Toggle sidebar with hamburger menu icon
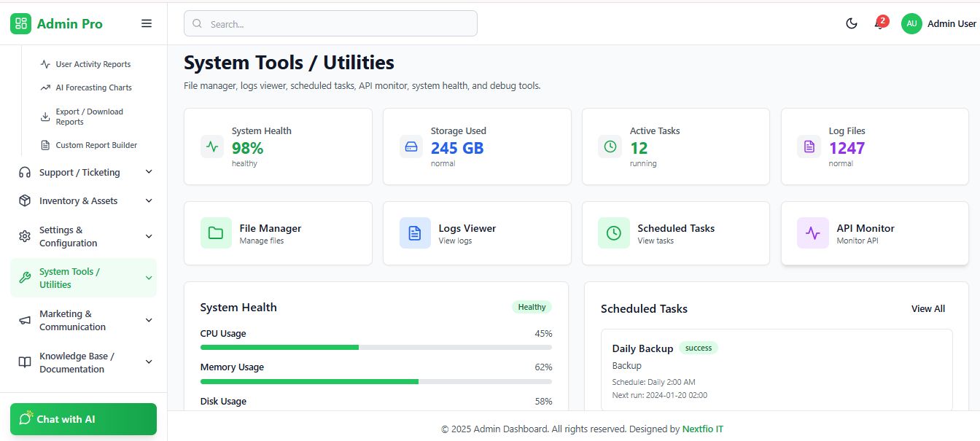 click(x=147, y=23)
